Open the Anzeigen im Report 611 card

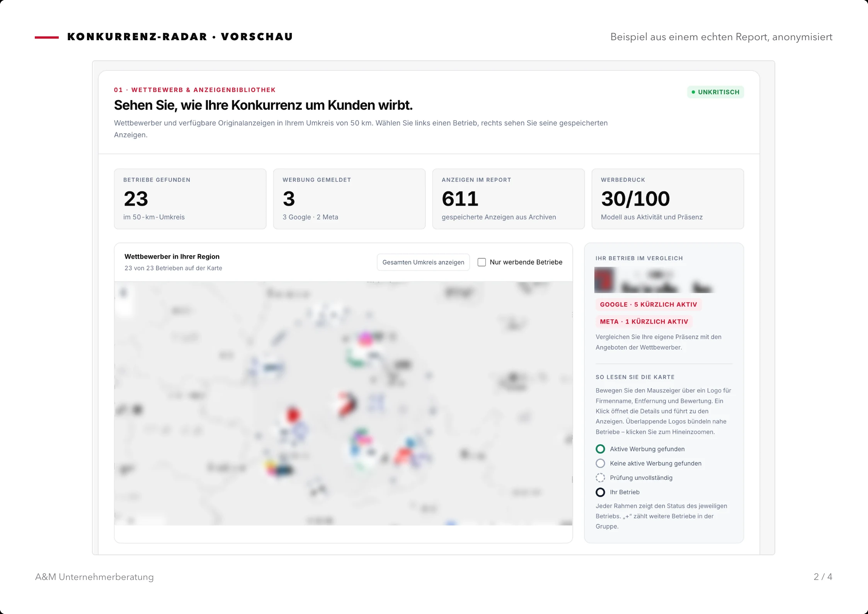click(509, 199)
